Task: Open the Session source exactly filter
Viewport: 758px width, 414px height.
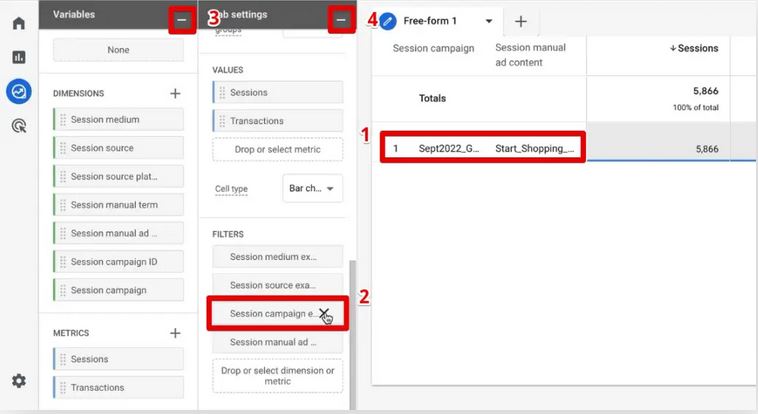Action: click(x=277, y=285)
